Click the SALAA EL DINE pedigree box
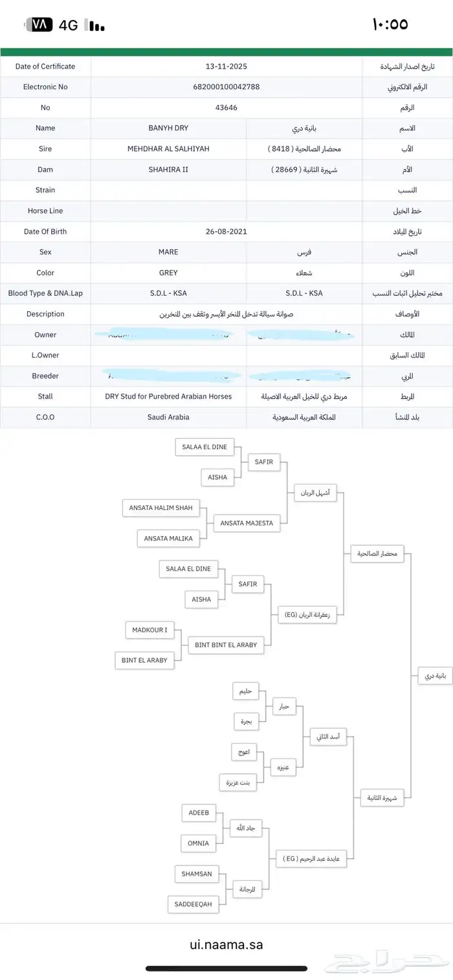The image size is (453, 980). point(204,447)
